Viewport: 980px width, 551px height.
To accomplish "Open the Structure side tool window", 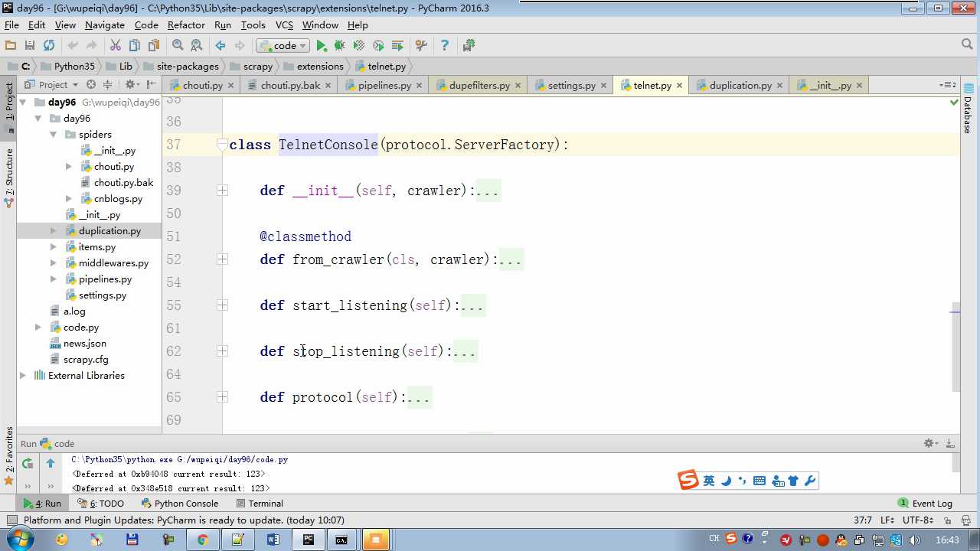I will pyautogui.click(x=9, y=178).
